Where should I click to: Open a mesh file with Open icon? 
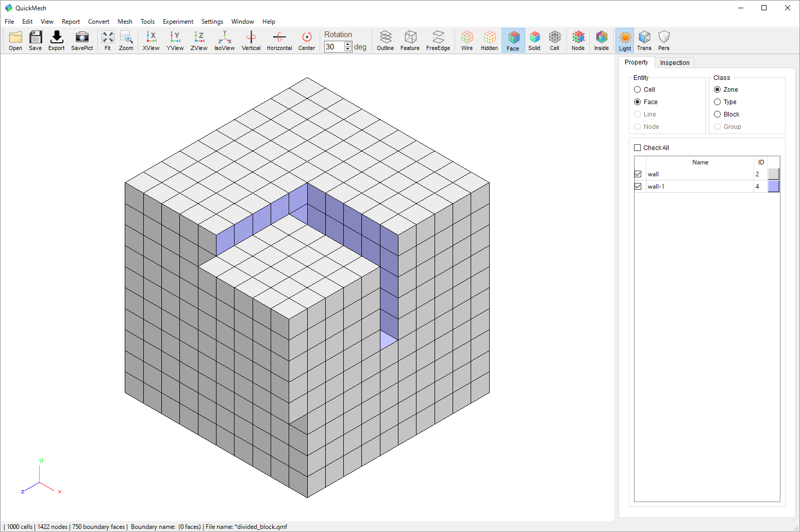[x=15, y=40]
